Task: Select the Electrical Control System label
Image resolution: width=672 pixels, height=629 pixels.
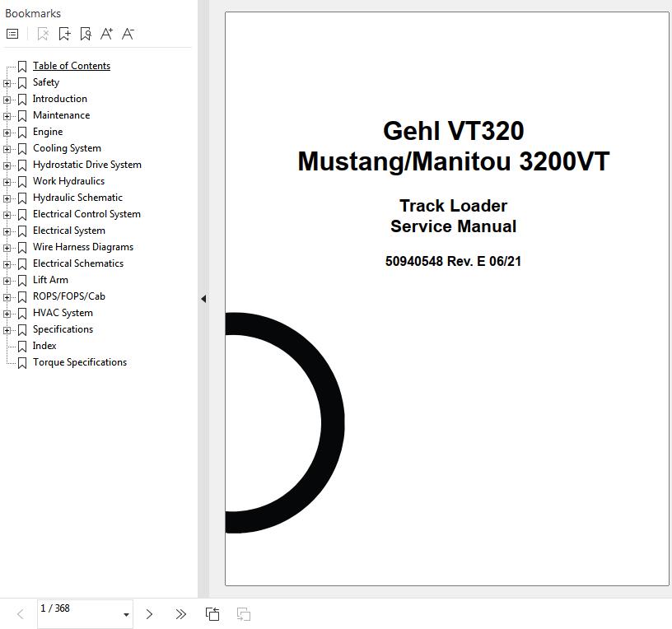Action: (86, 214)
